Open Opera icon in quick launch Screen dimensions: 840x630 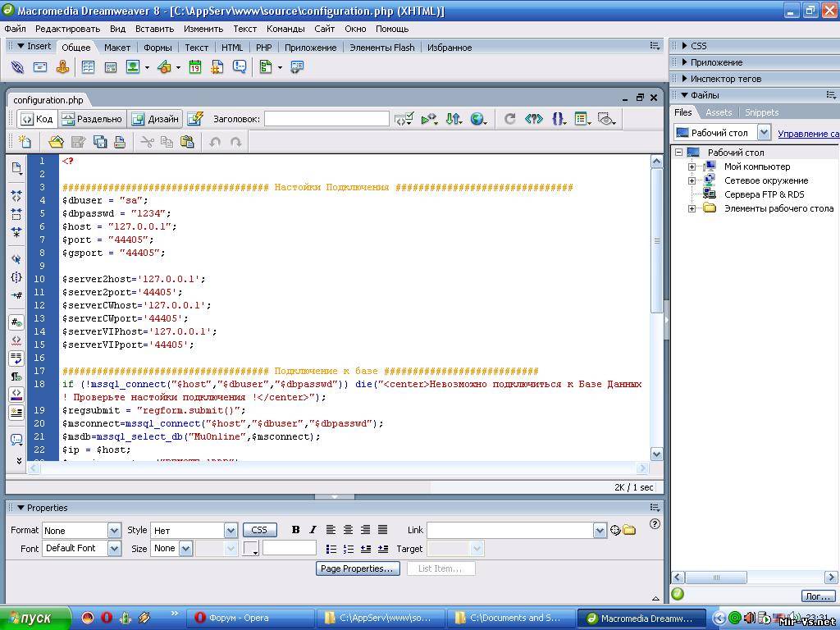click(107, 618)
